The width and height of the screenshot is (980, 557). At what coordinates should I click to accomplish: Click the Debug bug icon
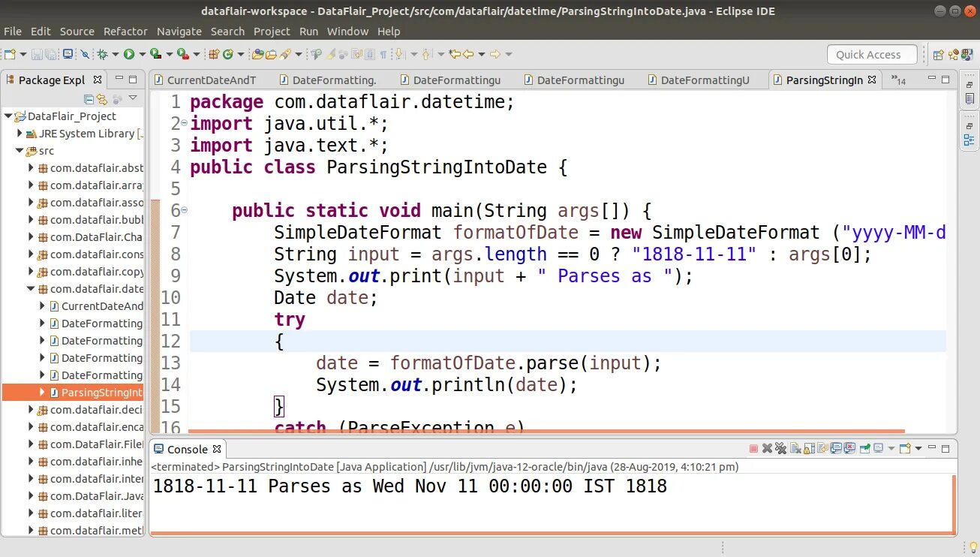(x=103, y=54)
